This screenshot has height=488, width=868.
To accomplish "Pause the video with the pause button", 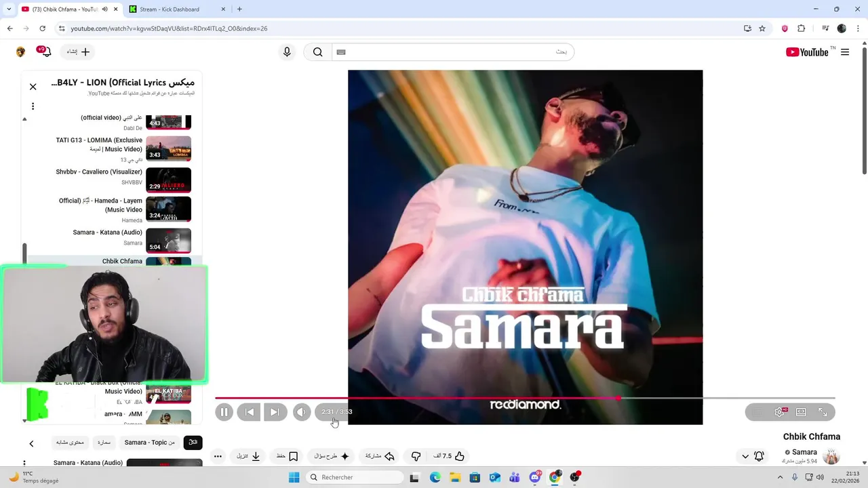I will 224,412.
